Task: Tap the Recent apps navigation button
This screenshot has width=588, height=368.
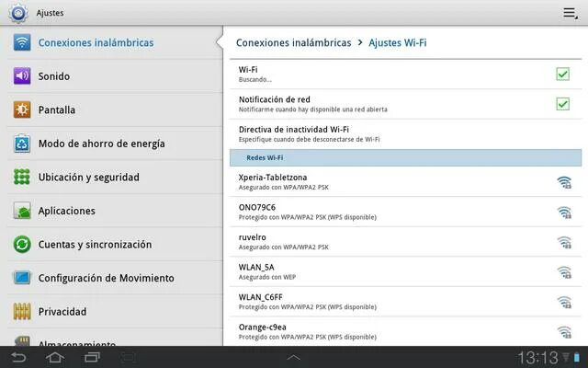Action: (x=92, y=357)
